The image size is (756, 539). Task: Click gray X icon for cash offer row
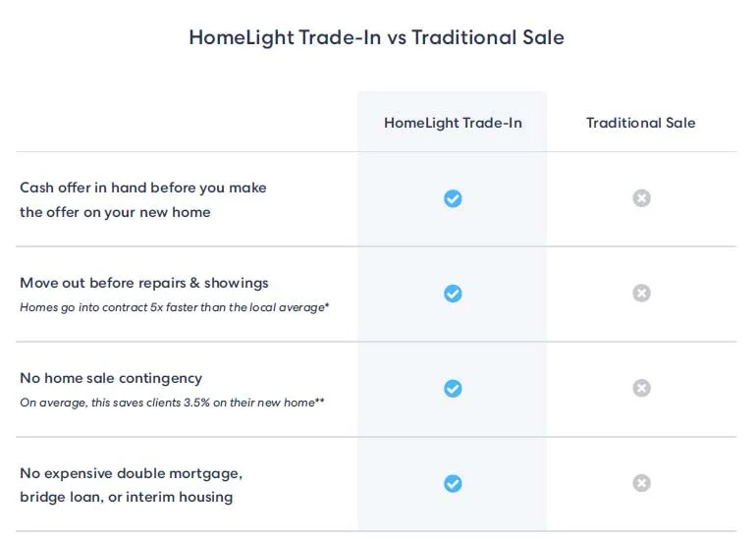coord(641,198)
